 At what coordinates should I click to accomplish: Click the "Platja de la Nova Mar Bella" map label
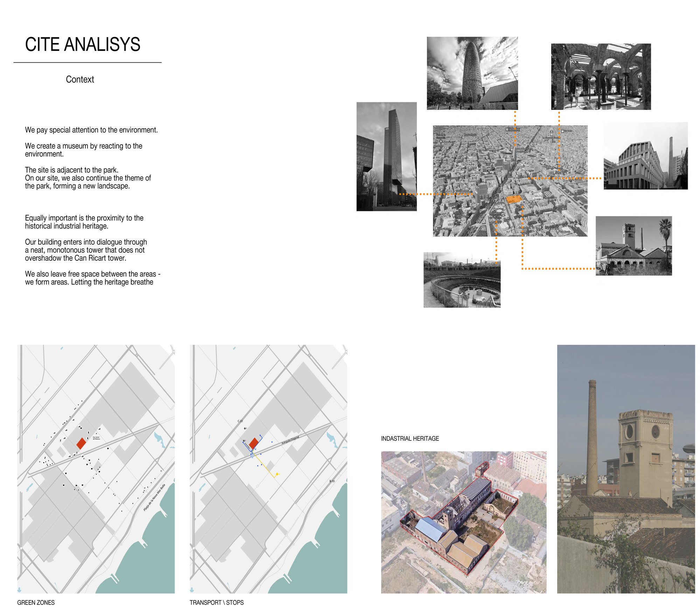click(154, 497)
